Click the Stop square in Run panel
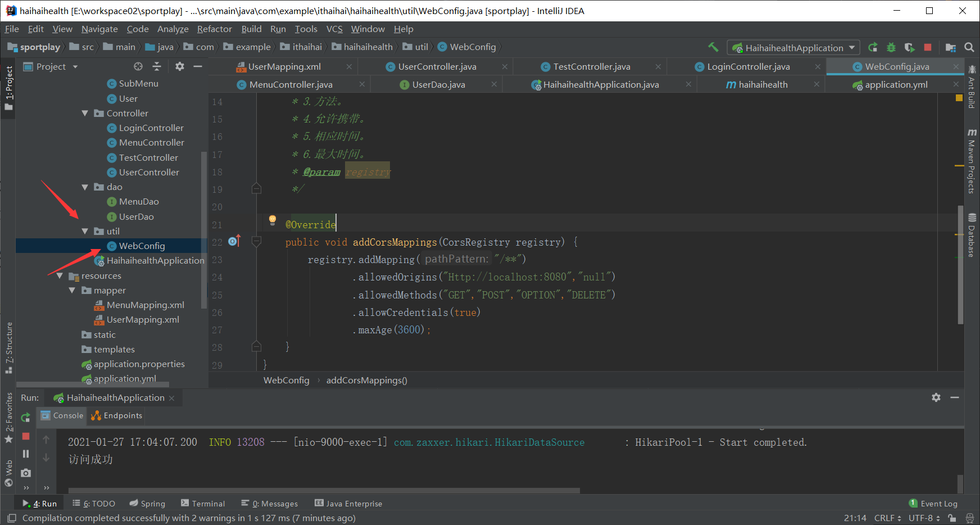 click(26, 436)
